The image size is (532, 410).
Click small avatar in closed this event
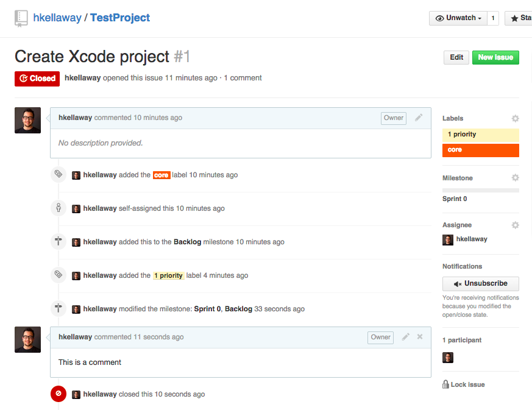coord(76,395)
